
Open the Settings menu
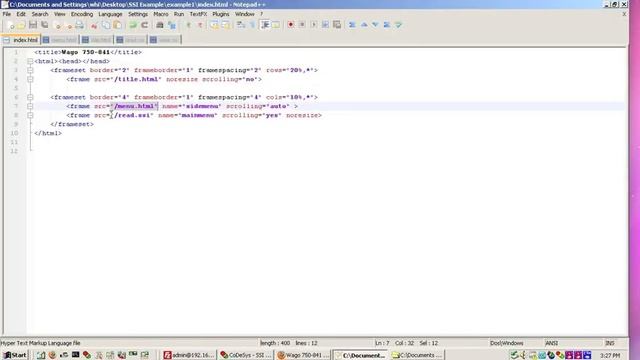[x=138, y=14]
